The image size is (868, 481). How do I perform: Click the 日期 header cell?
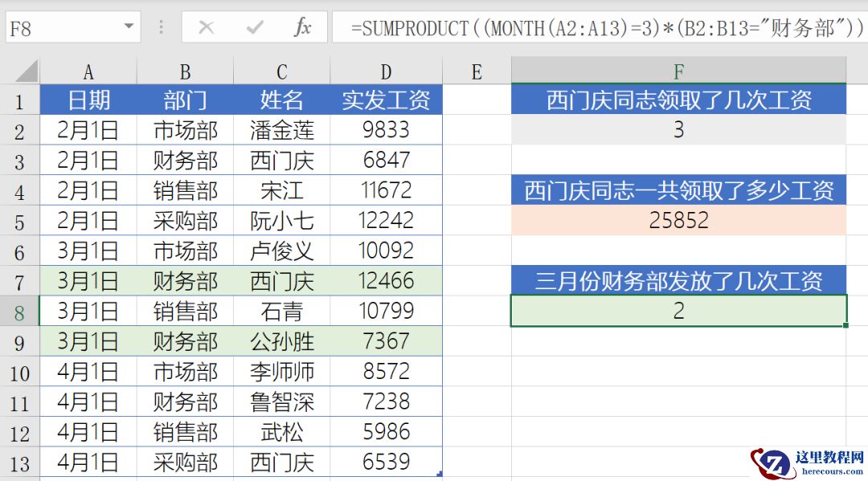tap(88, 100)
